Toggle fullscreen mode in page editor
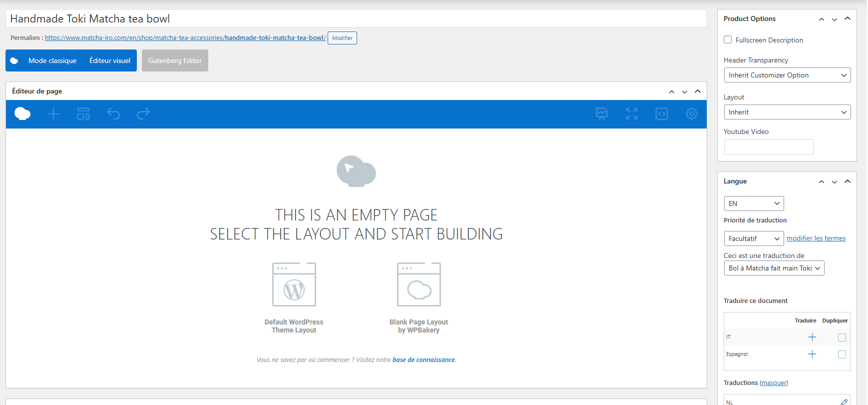 click(x=632, y=114)
